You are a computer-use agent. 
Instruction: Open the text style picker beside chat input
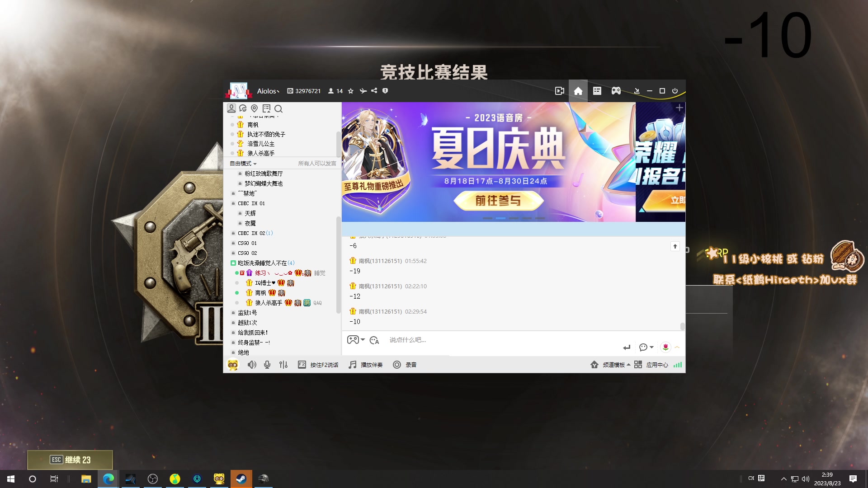click(x=374, y=340)
